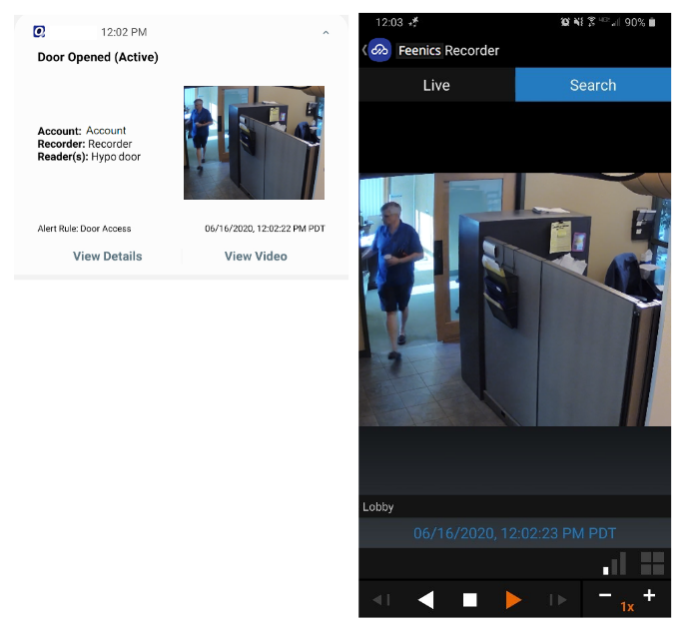Switch to the Search tab

click(593, 85)
